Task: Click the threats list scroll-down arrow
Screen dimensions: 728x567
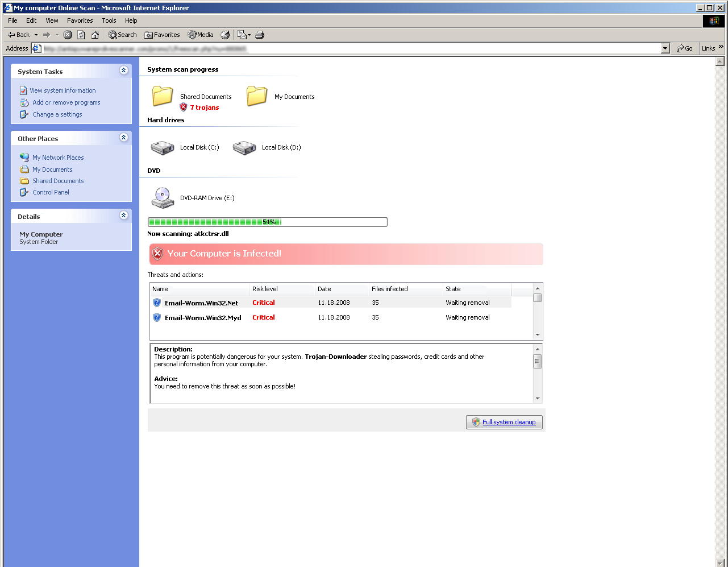Action: 538,335
